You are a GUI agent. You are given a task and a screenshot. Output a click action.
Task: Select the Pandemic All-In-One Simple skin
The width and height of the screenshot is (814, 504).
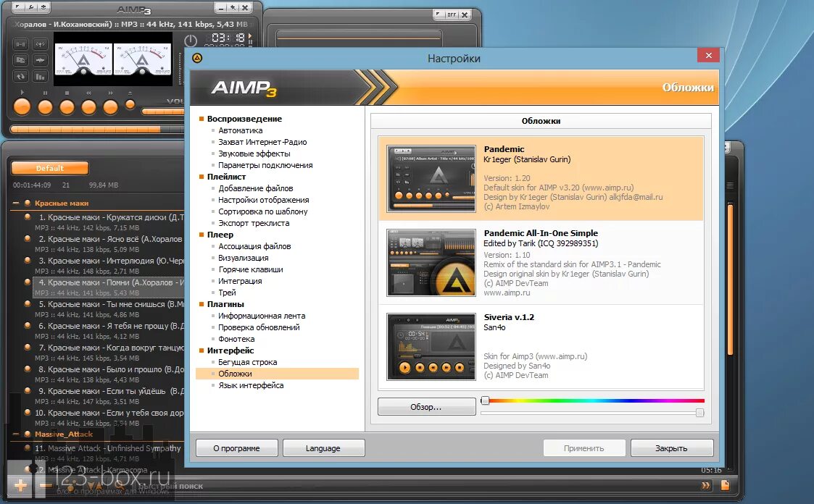click(x=541, y=262)
